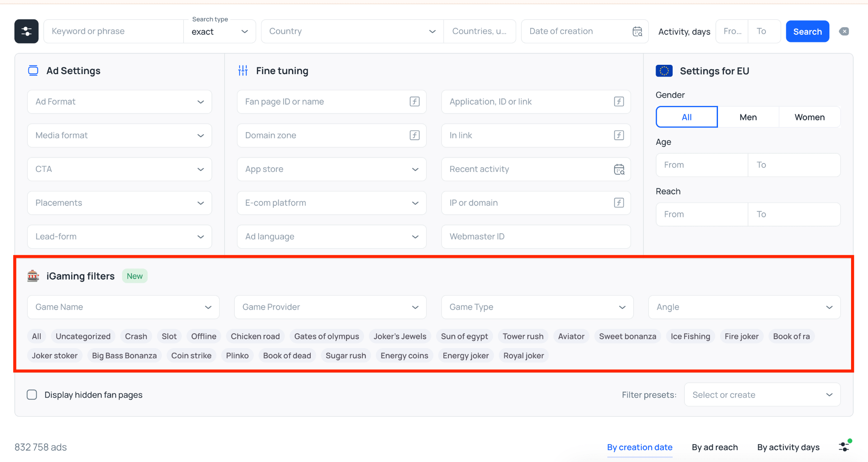Open sort settings icon beside activity days

pyautogui.click(x=845, y=446)
